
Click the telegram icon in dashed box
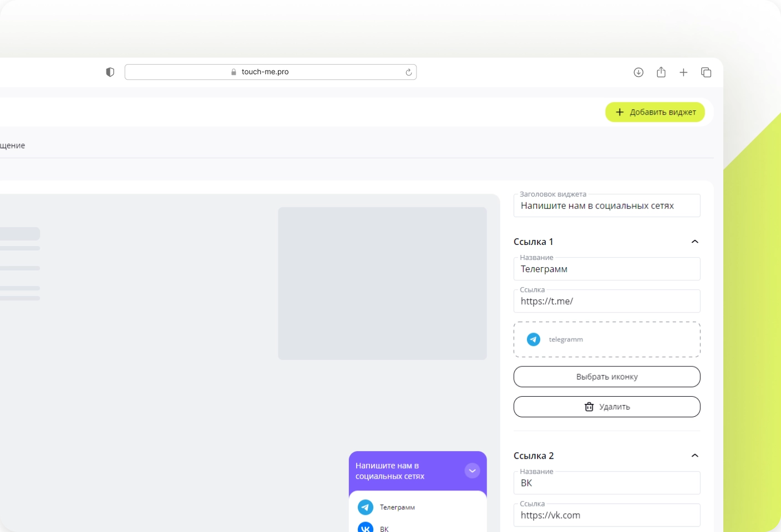[x=534, y=339]
